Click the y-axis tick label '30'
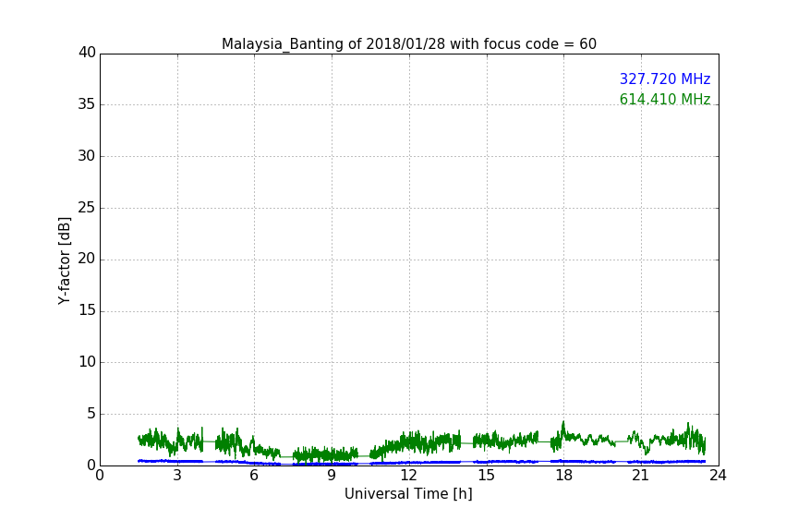The width and height of the screenshot is (798, 532). 87,156
